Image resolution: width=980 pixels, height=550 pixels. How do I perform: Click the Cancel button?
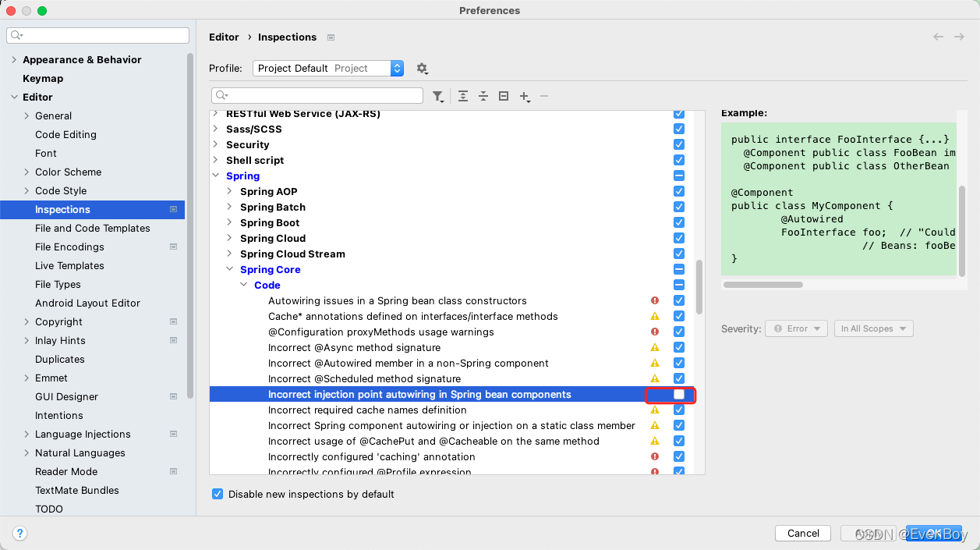point(803,534)
